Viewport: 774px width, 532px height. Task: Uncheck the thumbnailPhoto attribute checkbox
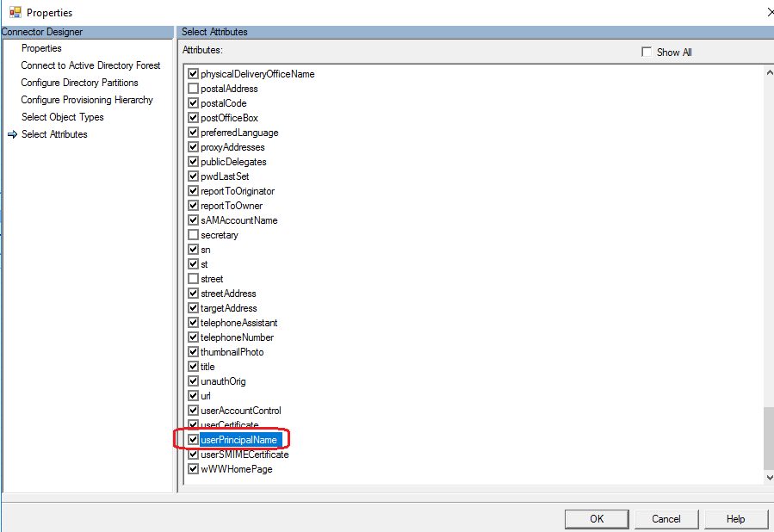[x=194, y=352]
